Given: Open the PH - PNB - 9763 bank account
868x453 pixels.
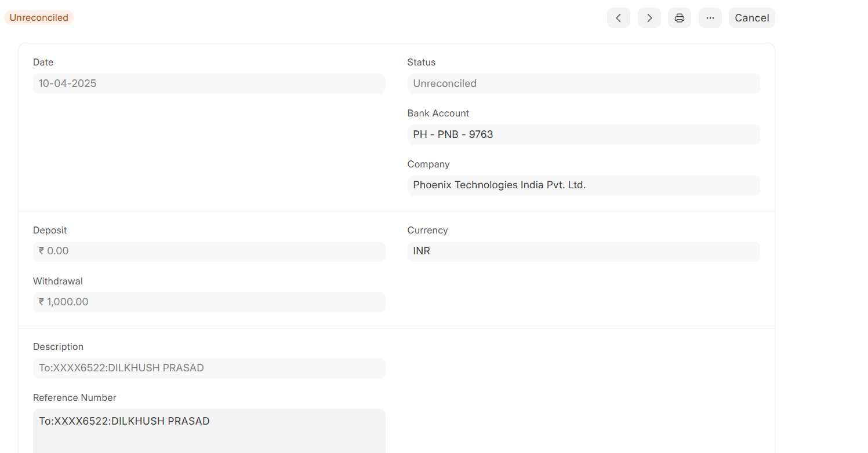Looking at the screenshot, I should click(x=453, y=134).
